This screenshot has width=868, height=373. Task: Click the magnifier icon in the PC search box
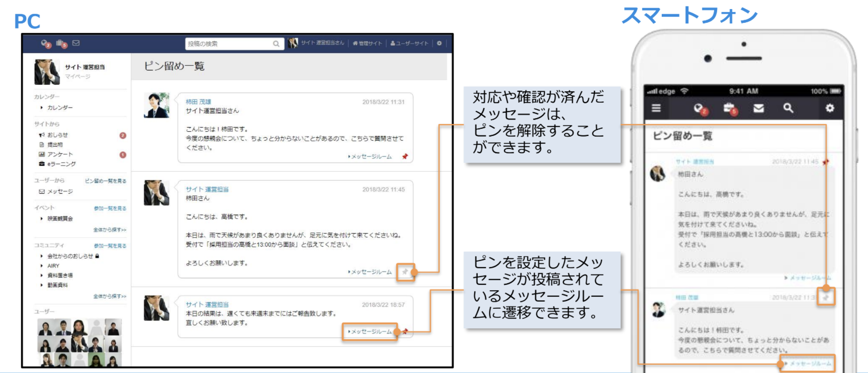click(276, 44)
